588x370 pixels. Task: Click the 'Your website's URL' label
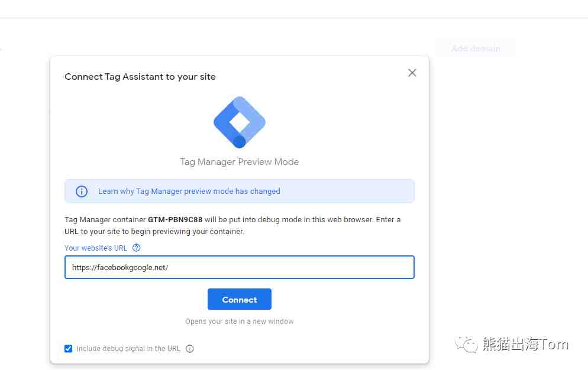(x=96, y=248)
